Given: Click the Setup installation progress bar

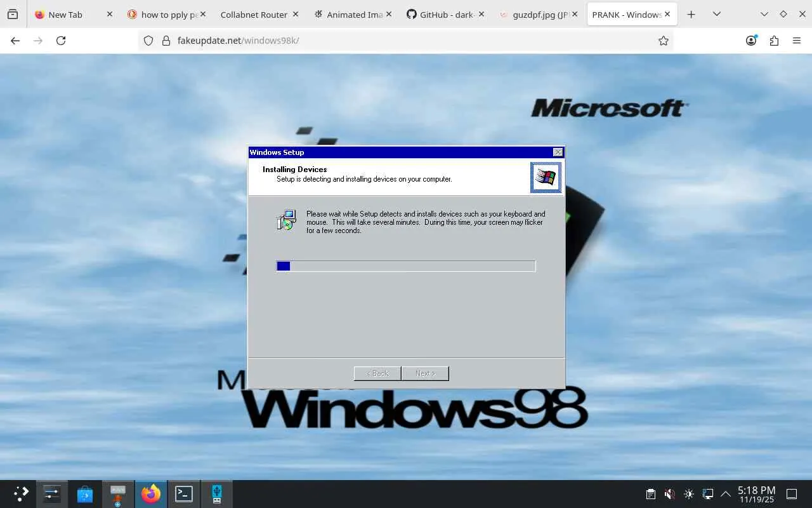Looking at the screenshot, I should click(x=406, y=266).
